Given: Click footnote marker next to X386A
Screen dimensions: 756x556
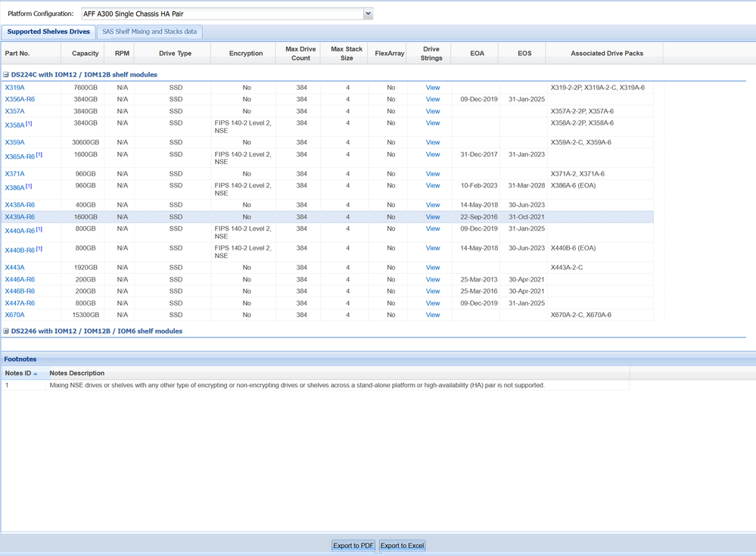Looking at the screenshot, I should (29, 186).
